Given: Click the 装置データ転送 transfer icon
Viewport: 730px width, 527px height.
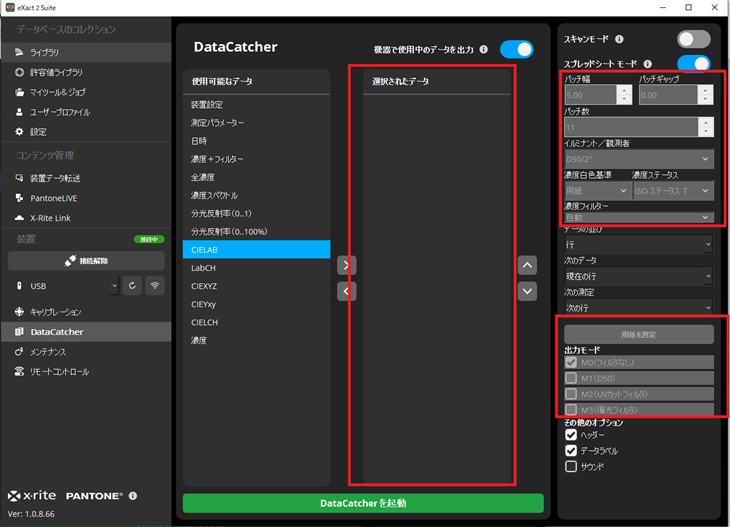Looking at the screenshot, I should coord(19,178).
